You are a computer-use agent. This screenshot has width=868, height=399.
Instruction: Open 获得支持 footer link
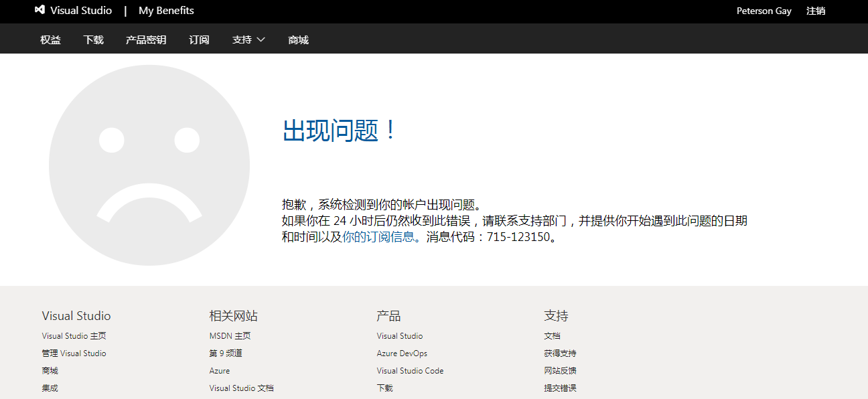(560, 353)
